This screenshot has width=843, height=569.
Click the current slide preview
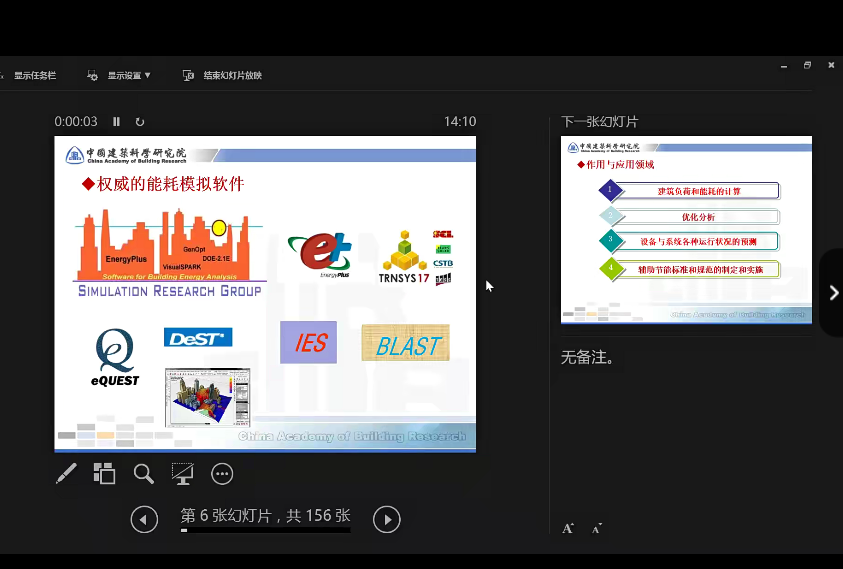pyautogui.click(x=265, y=294)
